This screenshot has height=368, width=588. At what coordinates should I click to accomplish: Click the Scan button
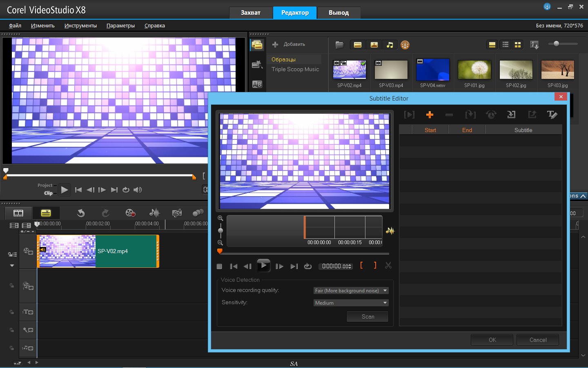click(367, 316)
